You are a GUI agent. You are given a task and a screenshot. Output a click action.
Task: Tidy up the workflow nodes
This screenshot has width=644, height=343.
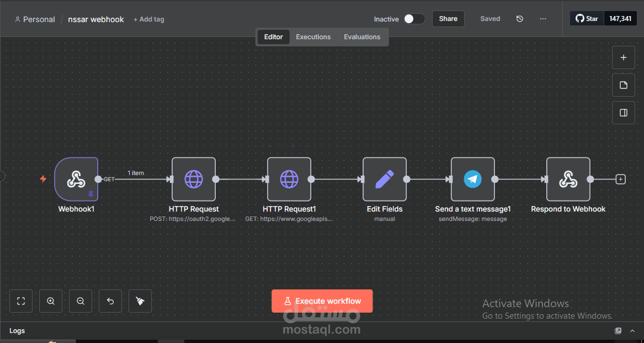[140, 301]
